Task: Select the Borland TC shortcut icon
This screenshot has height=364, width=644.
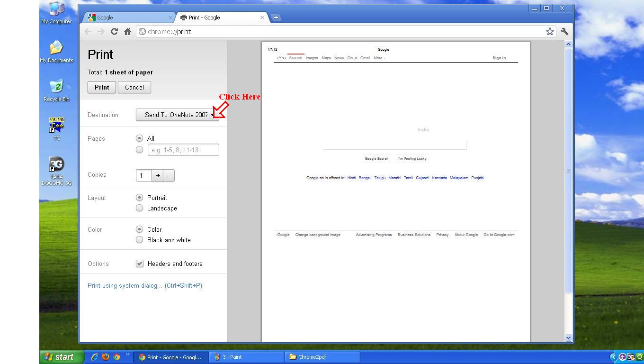Action: coord(56,129)
